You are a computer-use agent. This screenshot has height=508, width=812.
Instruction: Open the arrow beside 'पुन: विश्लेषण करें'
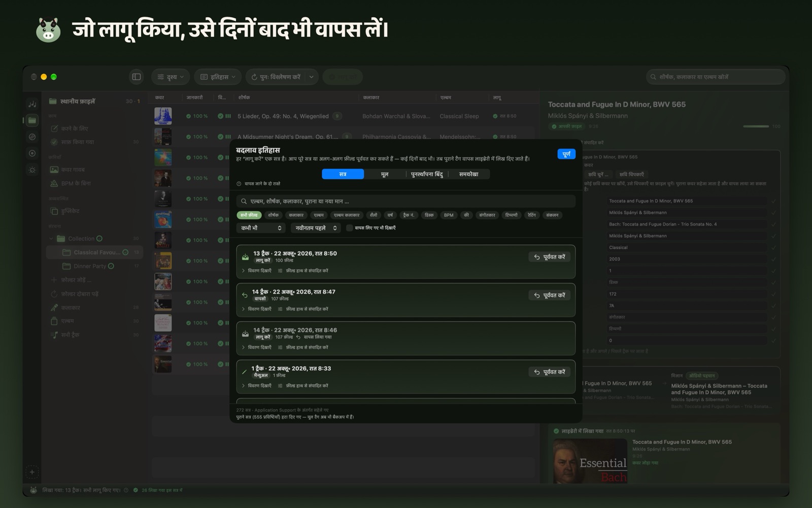311,77
